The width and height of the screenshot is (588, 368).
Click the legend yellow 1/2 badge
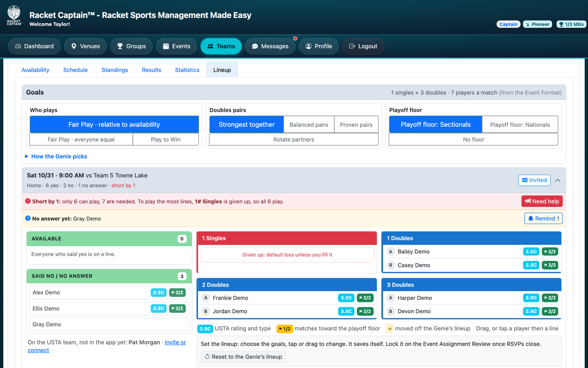point(284,328)
